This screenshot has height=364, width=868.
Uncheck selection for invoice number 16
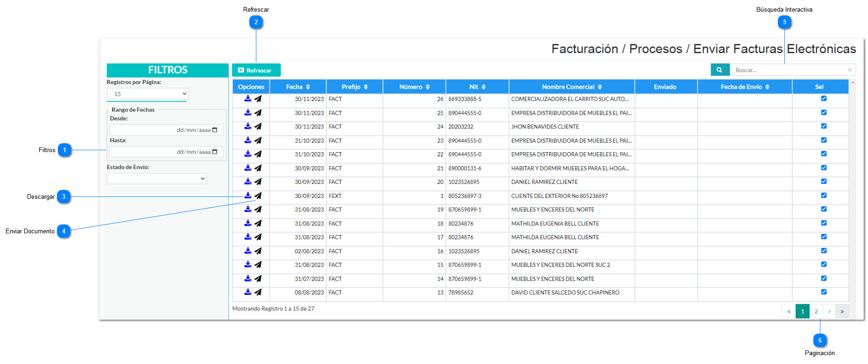(824, 251)
